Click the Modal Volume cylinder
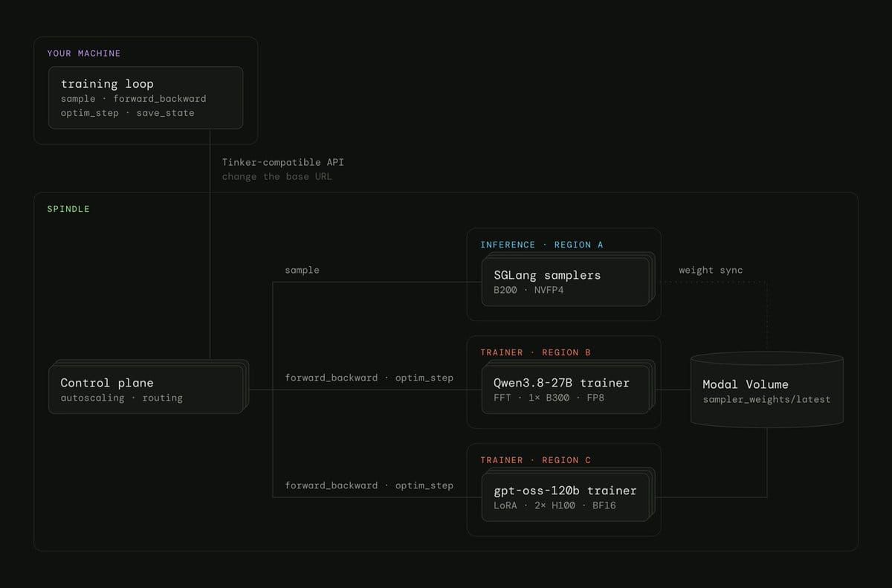The image size is (892, 588). pos(766,389)
